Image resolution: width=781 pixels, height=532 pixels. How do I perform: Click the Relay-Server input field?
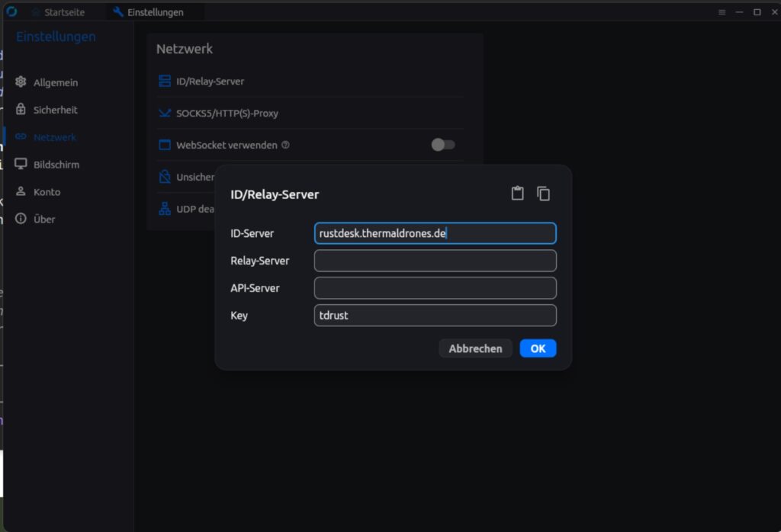[x=435, y=261]
